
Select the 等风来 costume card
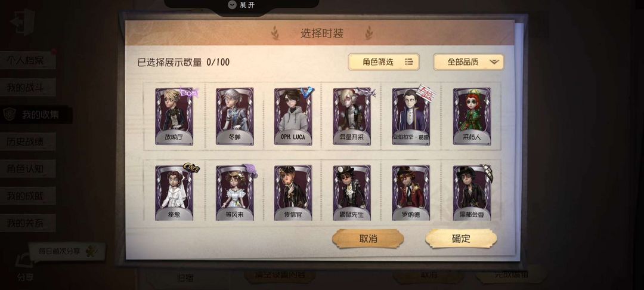pyautogui.click(x=234, y=193)
